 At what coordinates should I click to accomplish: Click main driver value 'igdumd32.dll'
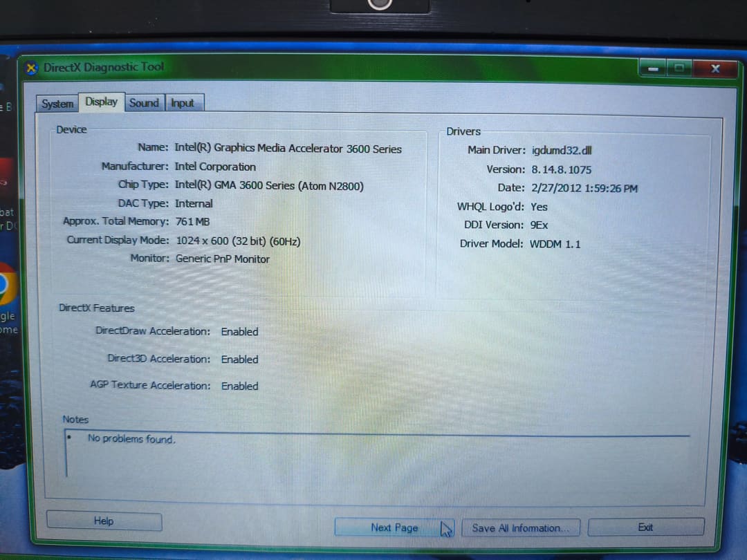pos(562,151)
